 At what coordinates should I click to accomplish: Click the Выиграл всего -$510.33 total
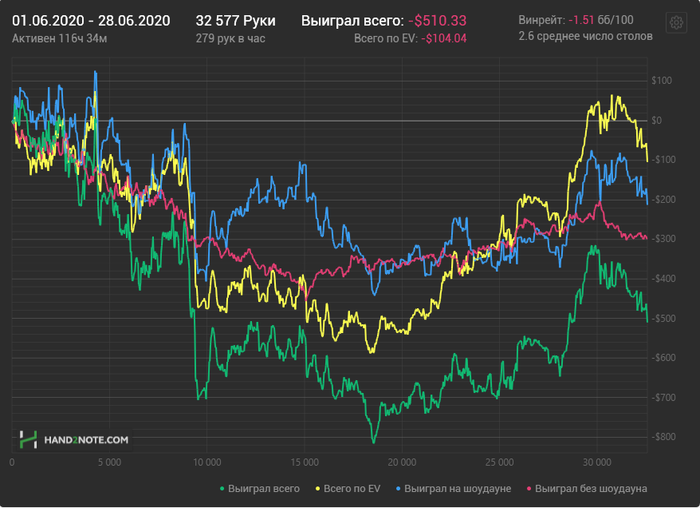(384, 21)
